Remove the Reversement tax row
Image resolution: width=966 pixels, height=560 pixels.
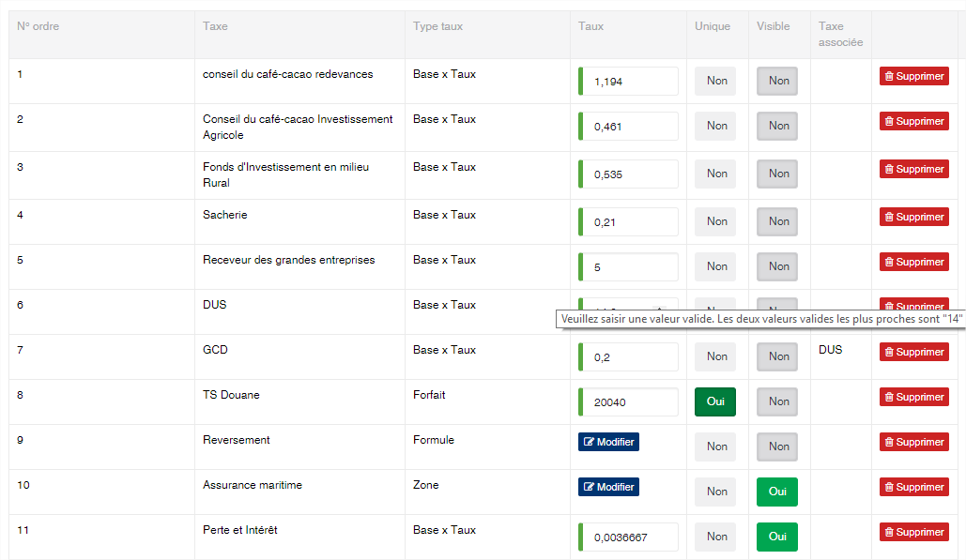[x=913, y=442]
